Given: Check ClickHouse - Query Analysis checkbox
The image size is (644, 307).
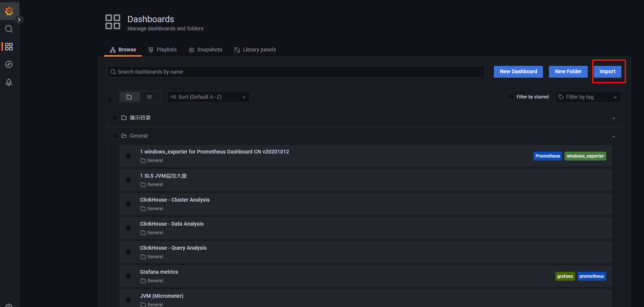Looking at the screenshot, I should click(128, 252).
